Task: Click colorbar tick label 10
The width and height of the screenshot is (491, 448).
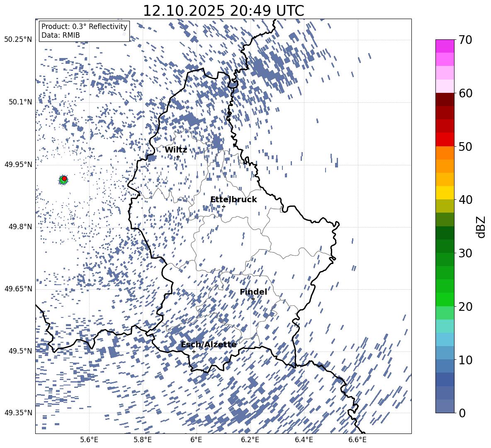Action: click(x=465, y=360)
